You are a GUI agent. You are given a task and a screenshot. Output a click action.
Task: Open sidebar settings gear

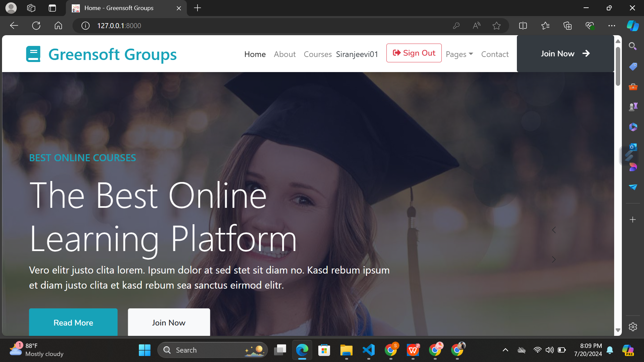pos(633,327)
